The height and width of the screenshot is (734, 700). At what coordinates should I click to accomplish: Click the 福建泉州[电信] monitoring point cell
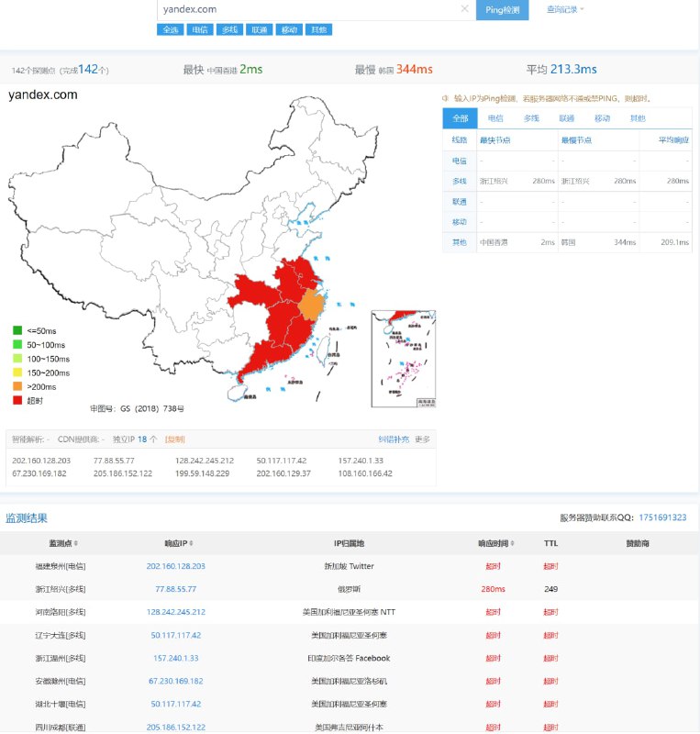click(x=61, y=566)
